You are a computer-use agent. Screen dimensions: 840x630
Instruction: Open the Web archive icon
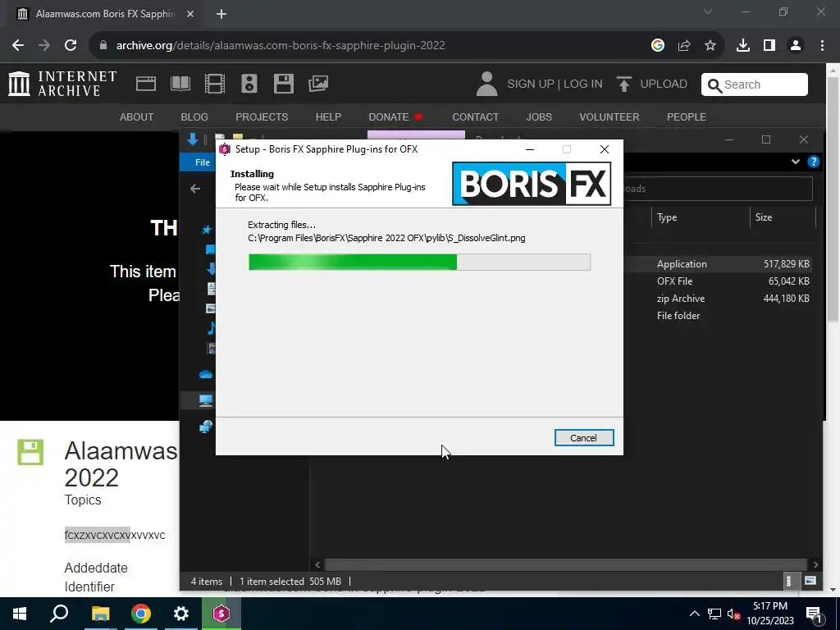coord(146,84)
